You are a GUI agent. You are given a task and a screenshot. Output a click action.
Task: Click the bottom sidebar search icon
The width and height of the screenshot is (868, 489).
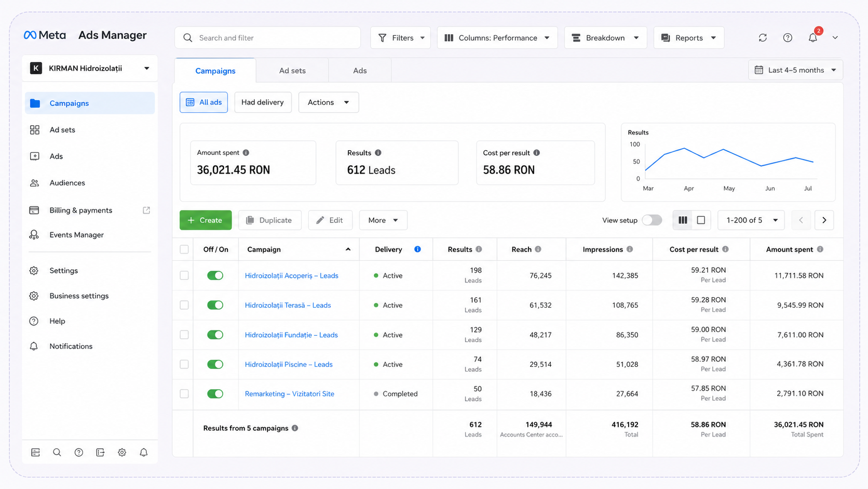pos(57,453)
